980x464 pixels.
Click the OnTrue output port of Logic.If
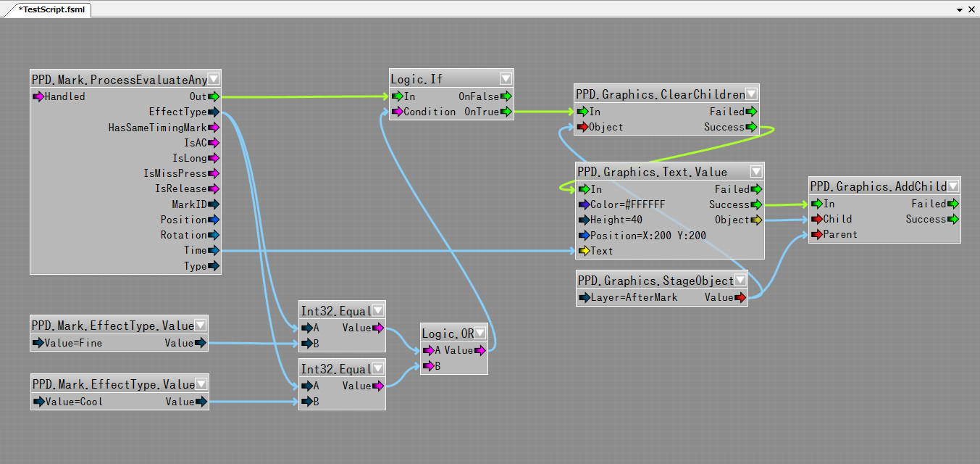[506, 112]
